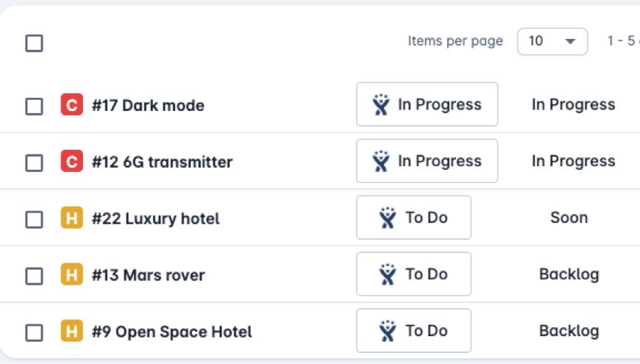Click the yellow H priority icon for Mars rover
Viewport: 640px width, 364px height.
pyautogui.click(x=71, y=275)
